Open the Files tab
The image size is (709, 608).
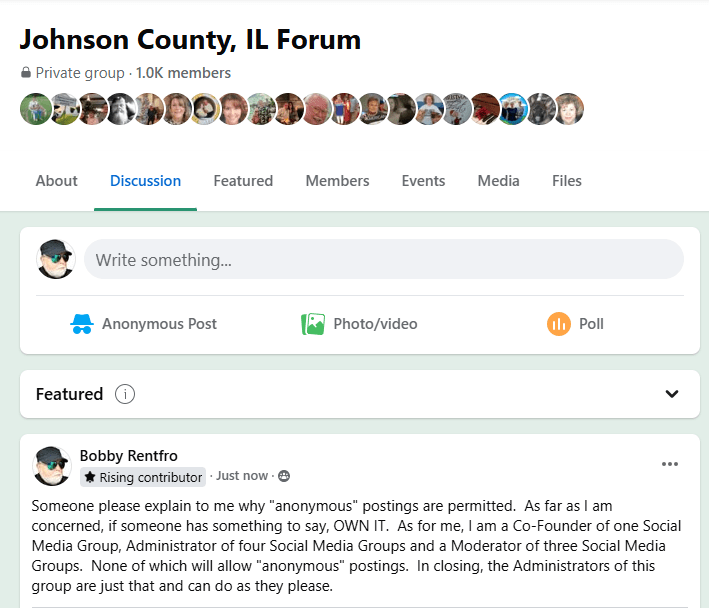(566, 181)
